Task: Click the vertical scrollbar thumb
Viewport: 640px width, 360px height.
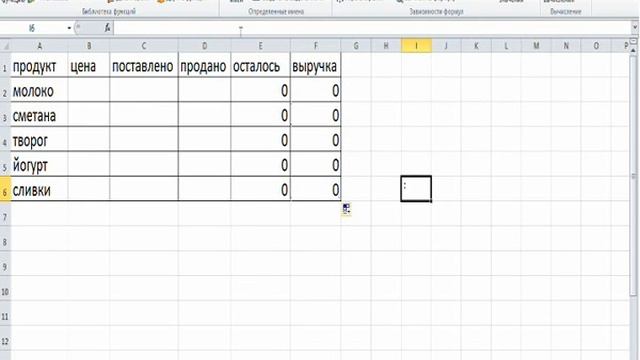Action: pos(634,176)
